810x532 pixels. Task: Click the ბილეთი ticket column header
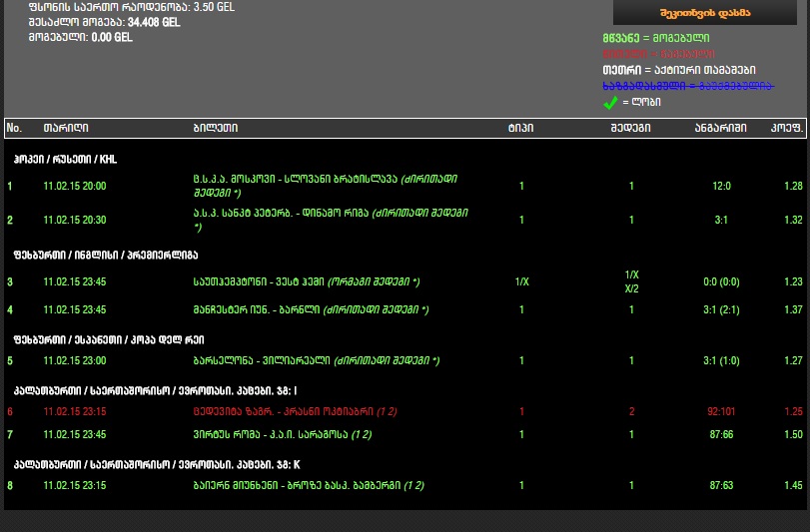coord(215,129)
